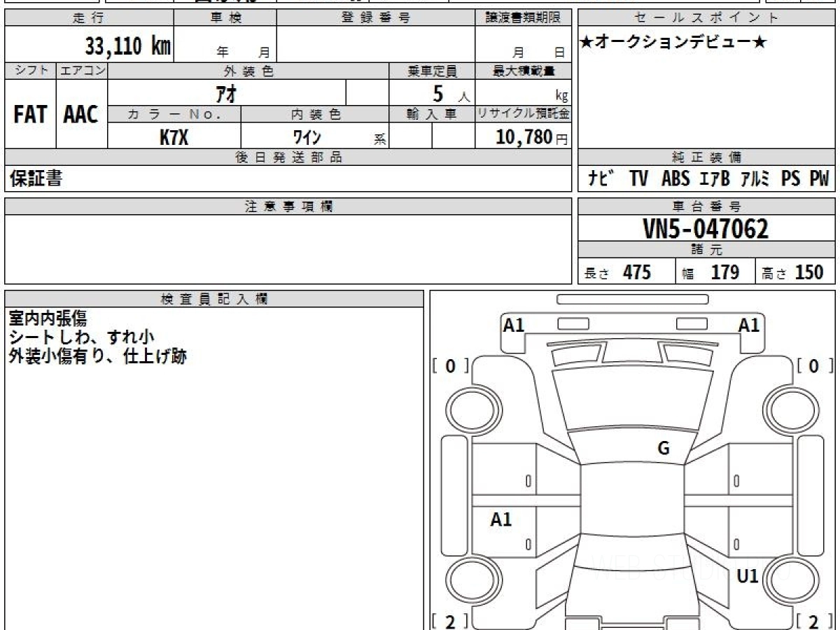
Task: Click the A1 mark at front-left bumper corner
Action: [x=514, y=325]
